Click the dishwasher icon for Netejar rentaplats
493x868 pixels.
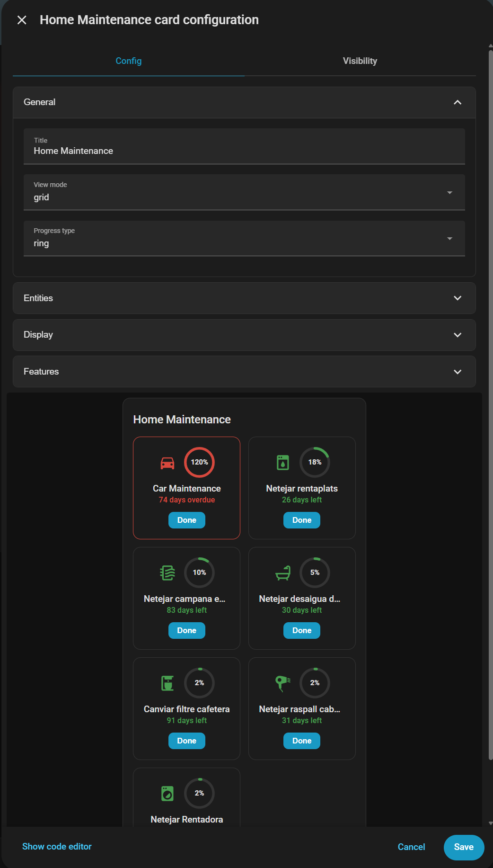coord(283,463)
